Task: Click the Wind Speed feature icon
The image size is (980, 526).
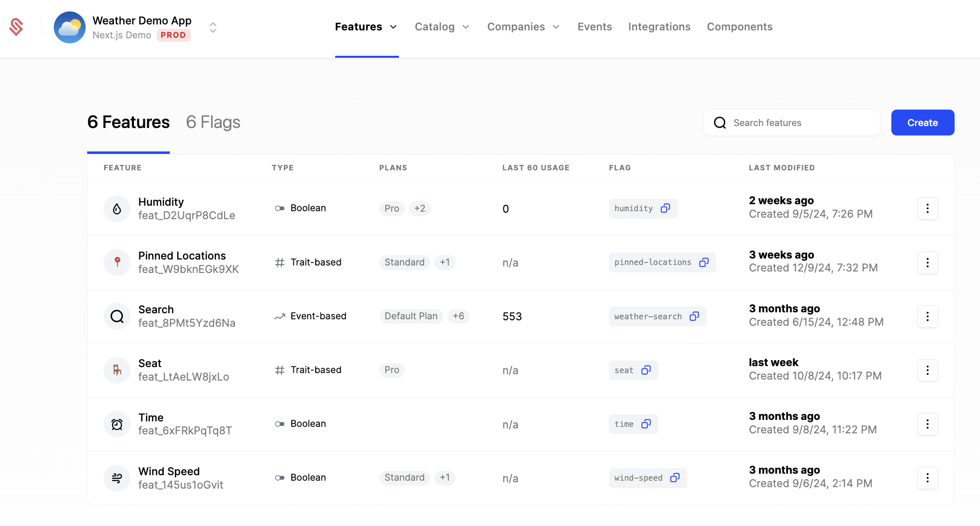Action: point(117,478)
